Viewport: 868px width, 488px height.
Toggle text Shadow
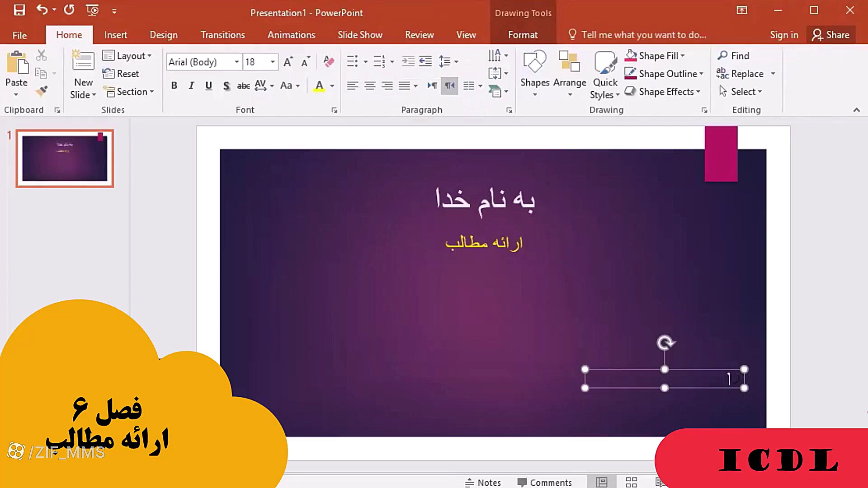226,85
